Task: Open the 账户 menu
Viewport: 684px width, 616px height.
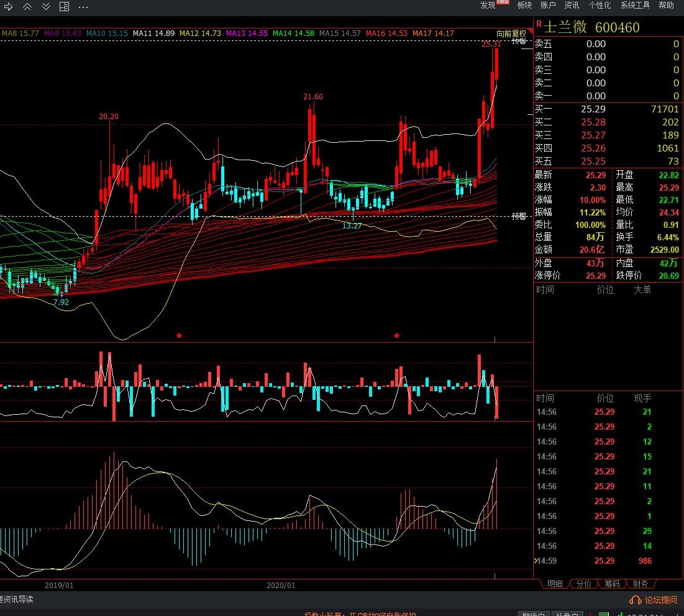Action: point(548,5)
